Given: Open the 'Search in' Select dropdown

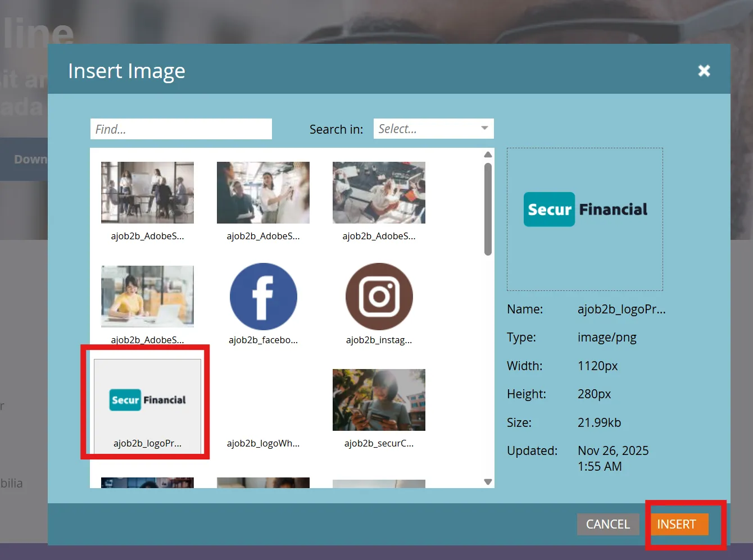Looking at the screenshot, I should pyautogui.click(x=433, y=129).
